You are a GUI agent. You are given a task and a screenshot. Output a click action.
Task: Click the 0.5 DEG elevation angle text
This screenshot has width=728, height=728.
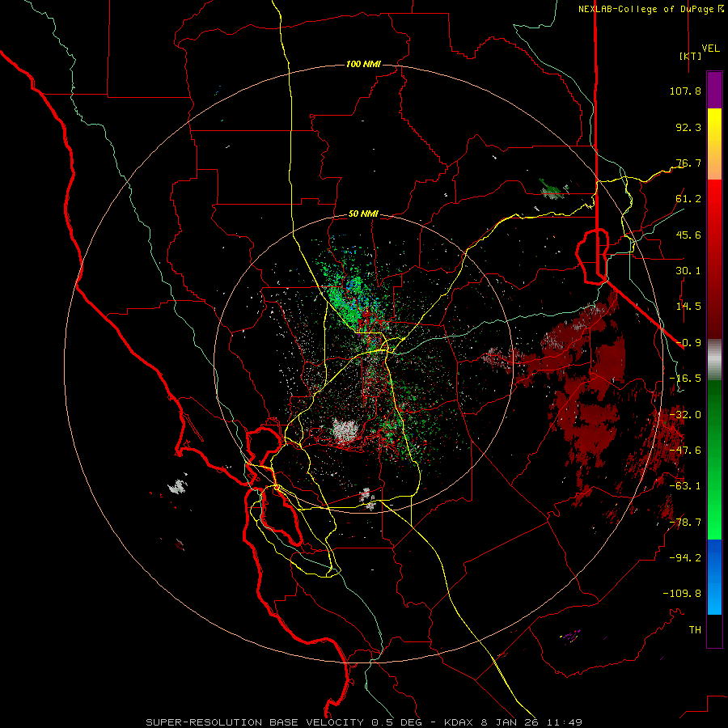[398, 722]
